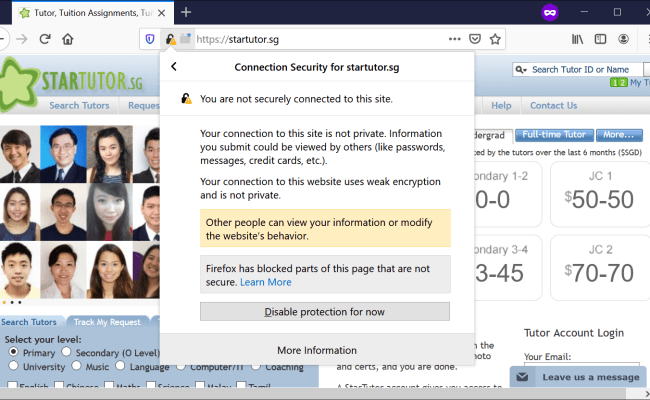Viewport: 650px width, 400px height.
Task: Focus the Search Tutor ID or Name field
Action: (580, 70)
